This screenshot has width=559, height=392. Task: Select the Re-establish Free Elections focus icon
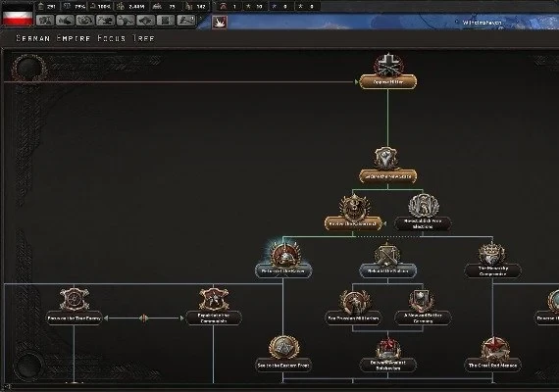[423, 205]
